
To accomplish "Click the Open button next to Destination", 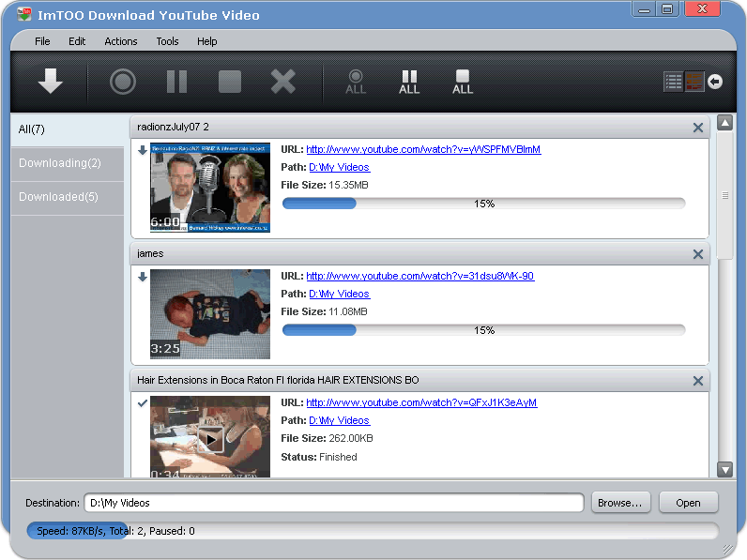I will point(689,503).
